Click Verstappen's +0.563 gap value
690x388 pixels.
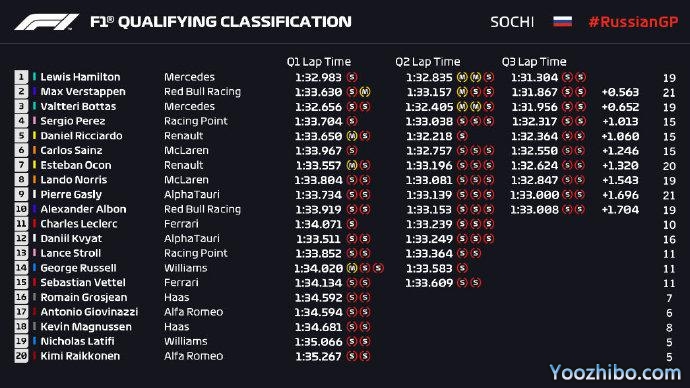point(620,92)
